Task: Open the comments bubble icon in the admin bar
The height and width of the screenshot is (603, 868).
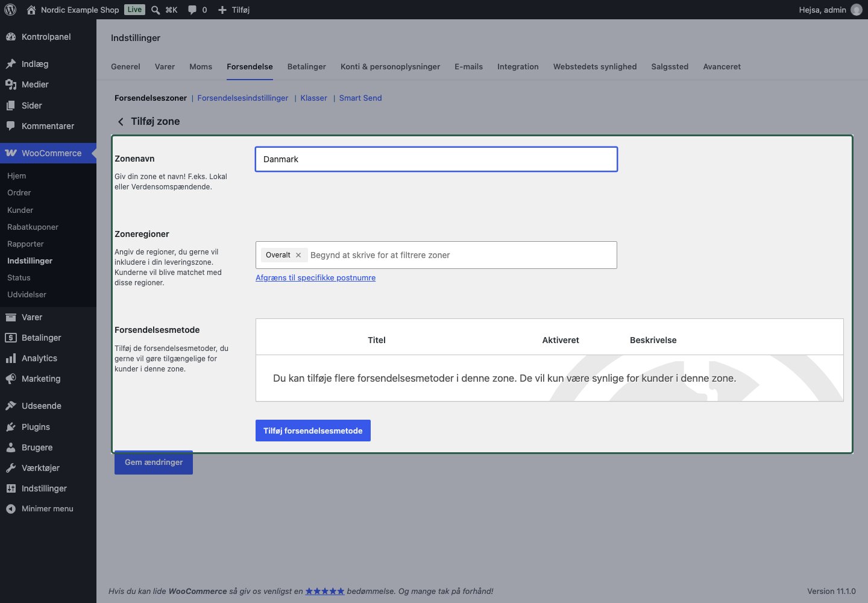Action: tap(192, 10)
